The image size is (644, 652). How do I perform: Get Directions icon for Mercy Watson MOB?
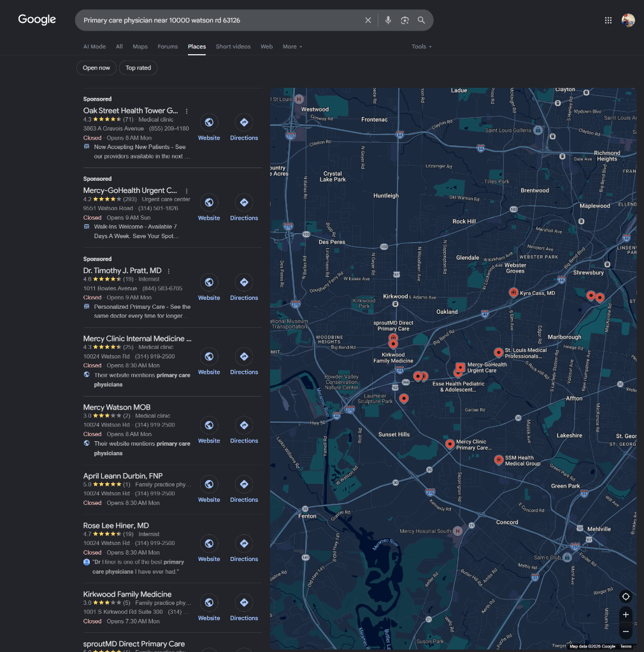pos(244,425)
